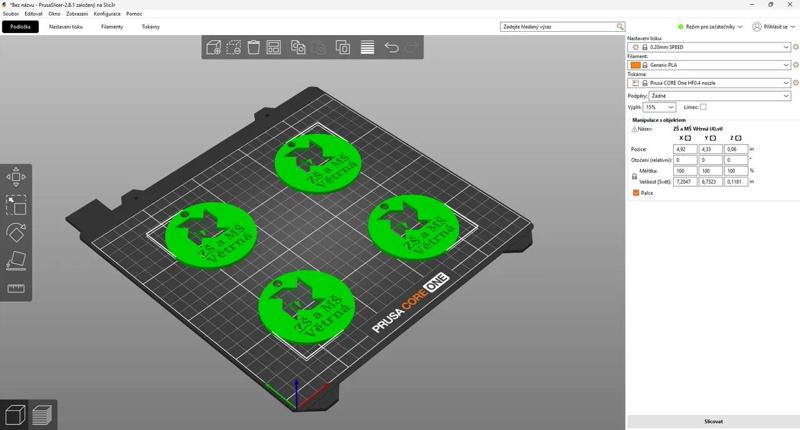Image resolution: width=800 pixels, height=430 pixels.
Task: Click the Pozice Z input field
Action: click(736, 149)
